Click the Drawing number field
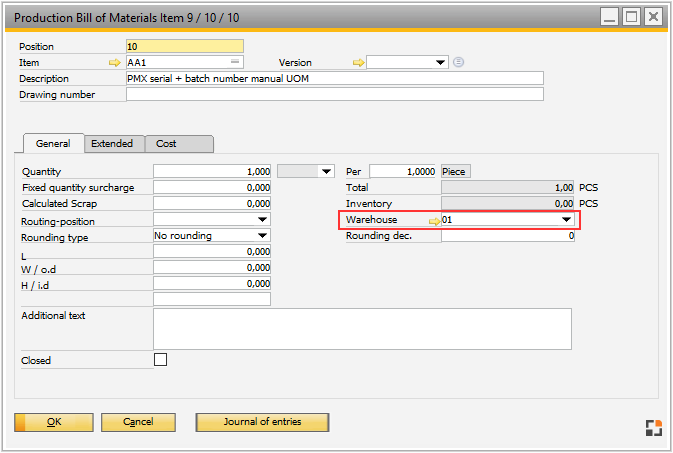673x453 pixels. pos(335,94)
